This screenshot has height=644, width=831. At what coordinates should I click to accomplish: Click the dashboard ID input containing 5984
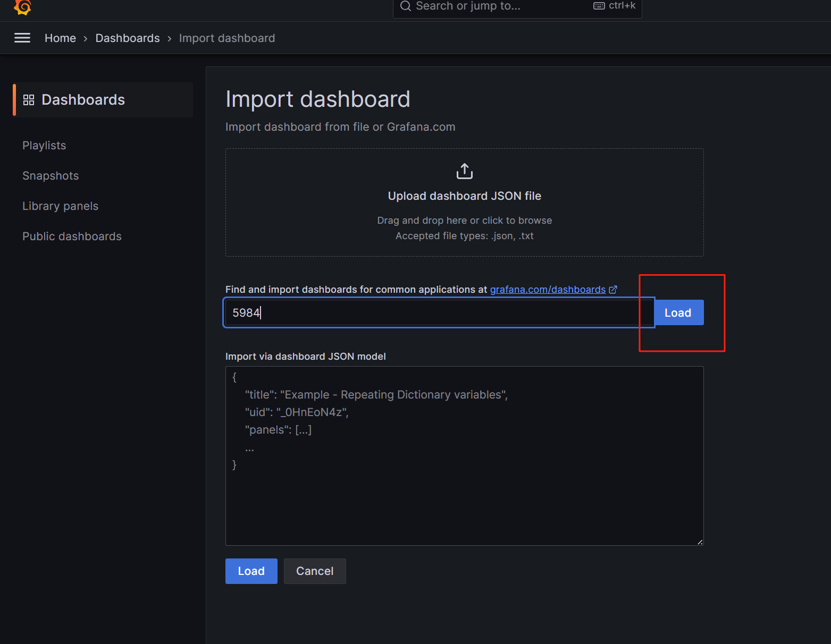[439, 312]
